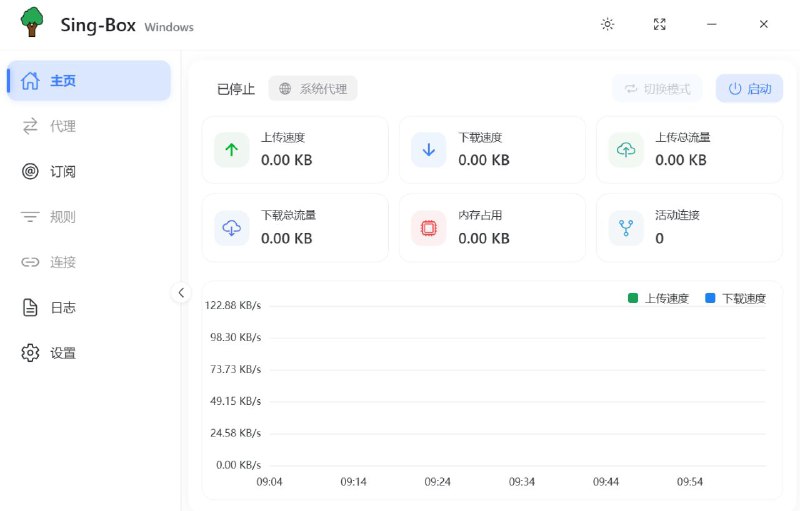Toggle 下载速度 legend in the chart
The height and width of the screenshot is (511, 800).
point(735,298)
